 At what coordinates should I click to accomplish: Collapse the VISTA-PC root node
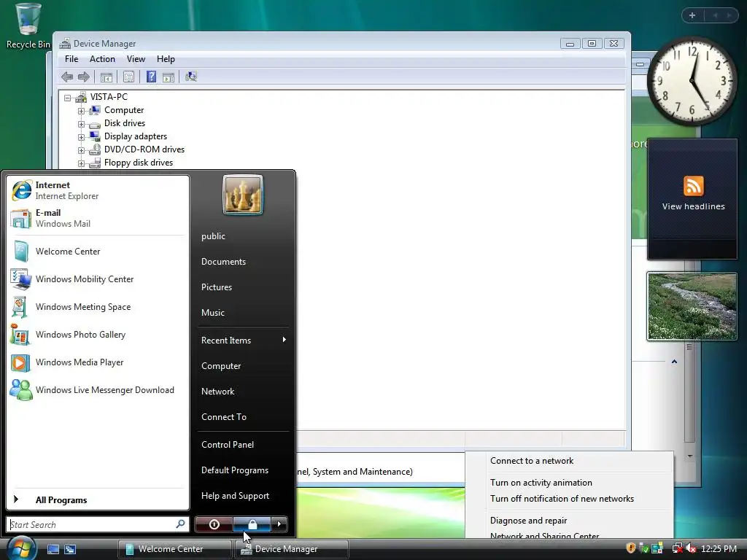pyautogui.click(x=68, y=98)
